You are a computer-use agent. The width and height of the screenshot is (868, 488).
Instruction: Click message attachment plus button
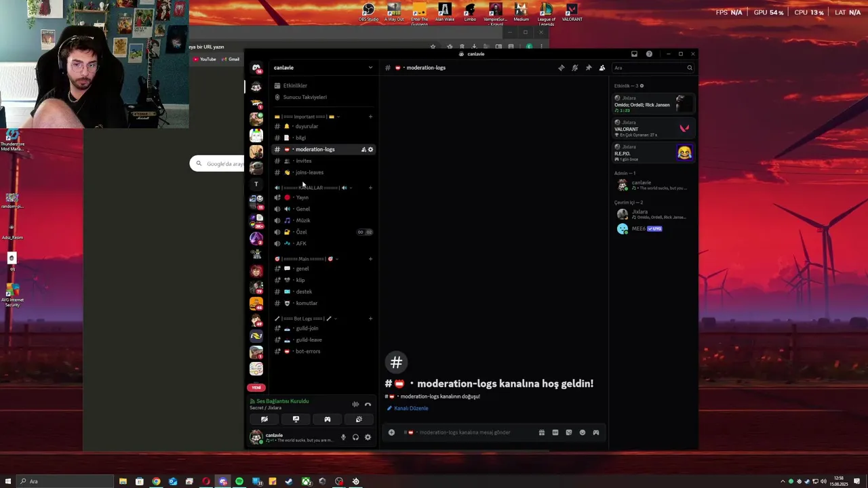point(391,432)
